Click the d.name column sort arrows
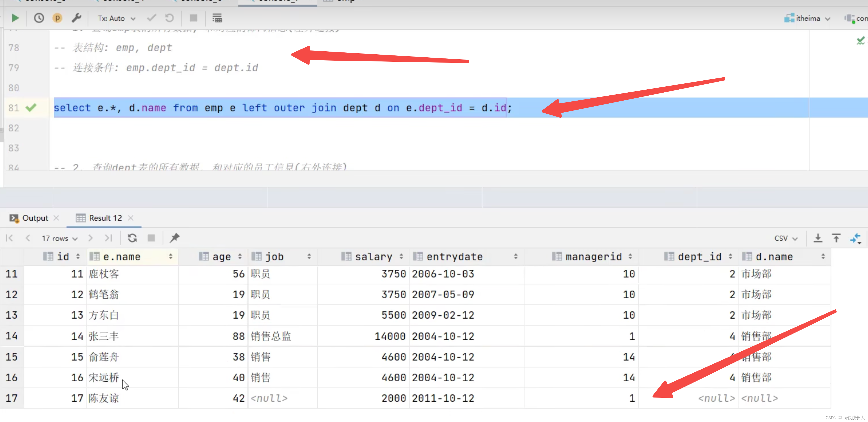This screenshot has width=868, height=422. click(823, 257)
